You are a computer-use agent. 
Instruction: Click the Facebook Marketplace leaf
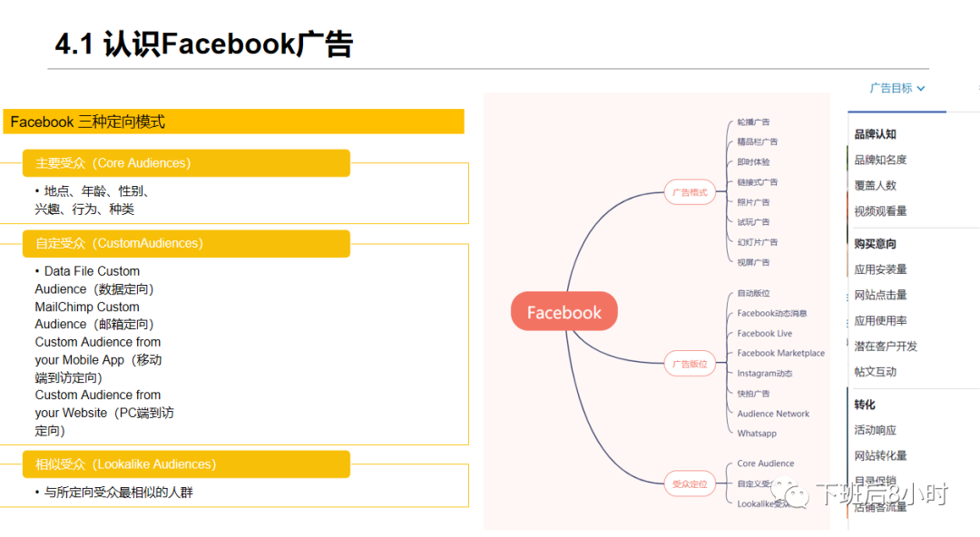click(780, 353)
